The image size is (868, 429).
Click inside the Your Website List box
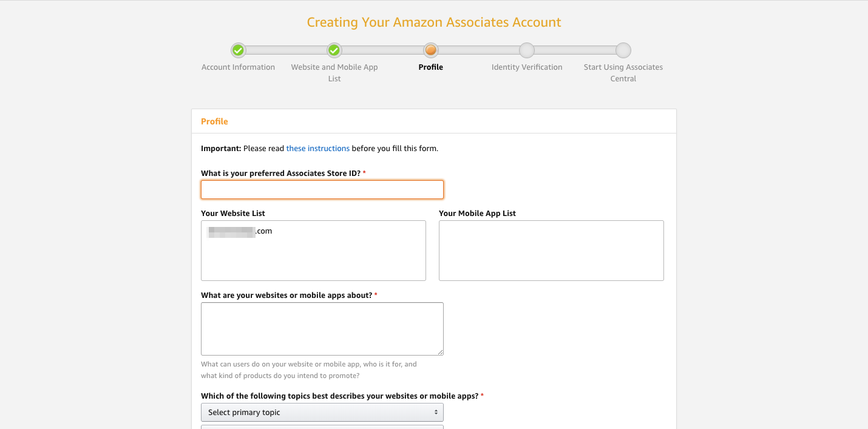click(x=313, y=251)
